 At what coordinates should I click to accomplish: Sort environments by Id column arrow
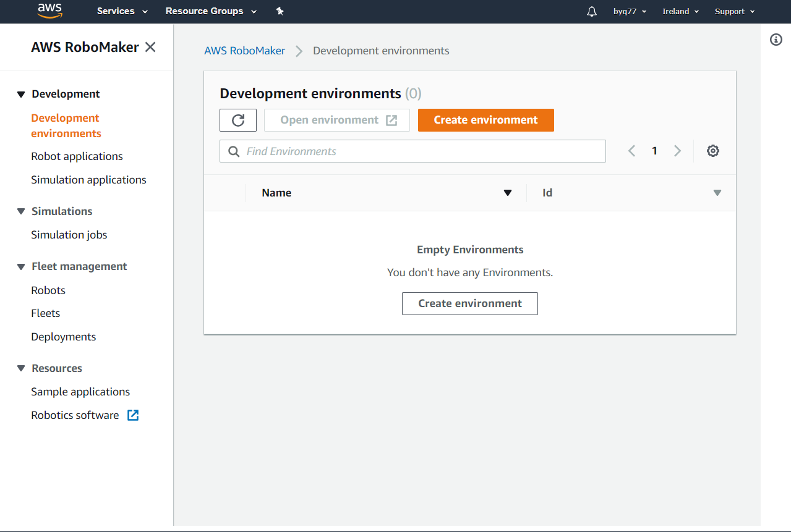tap(717, 193)
